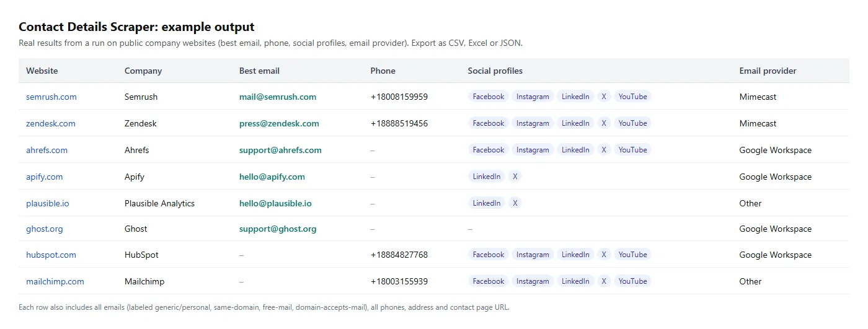The image size is (868, 329).
Task: Click the X tag in Semrush row
Action: [604, 97]
